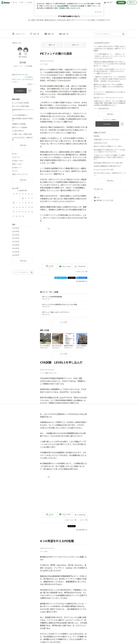The width and height of the screenshot is (138, 644).
Task: Open 一覧を見る under テーマ
Action: pos(23,180)
